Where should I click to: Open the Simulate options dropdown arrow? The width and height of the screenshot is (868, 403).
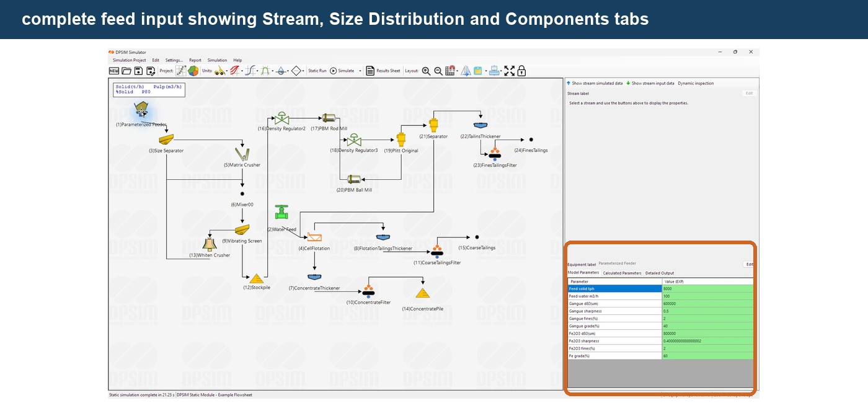click(360, 71)
